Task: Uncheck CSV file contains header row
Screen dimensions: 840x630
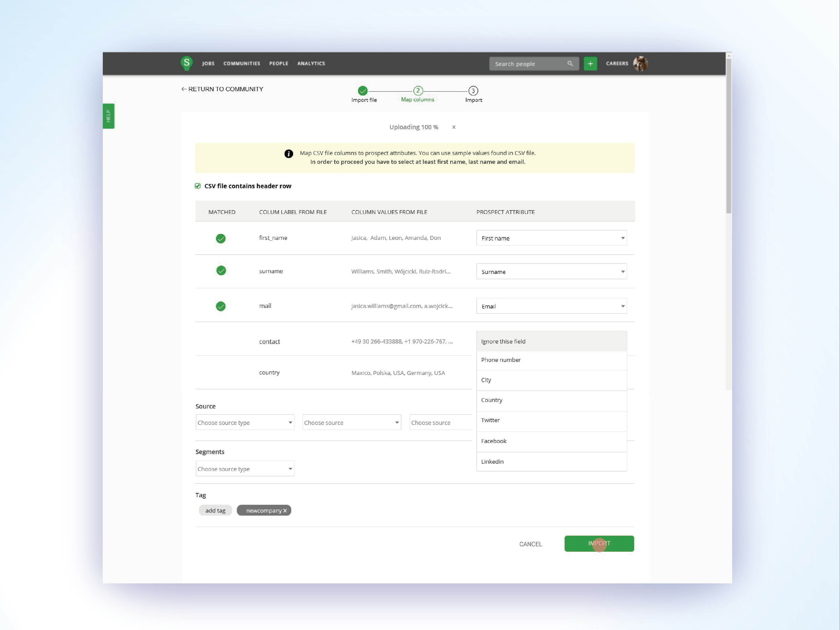Action: 198,186
